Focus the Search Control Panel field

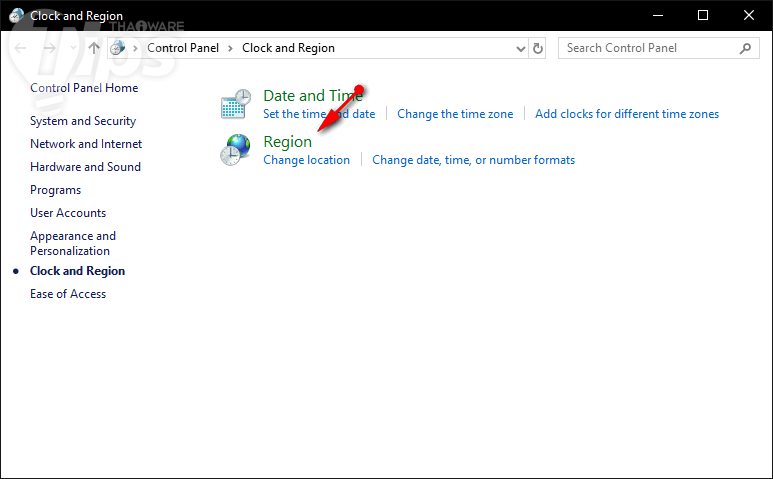(x=648, y=48)
